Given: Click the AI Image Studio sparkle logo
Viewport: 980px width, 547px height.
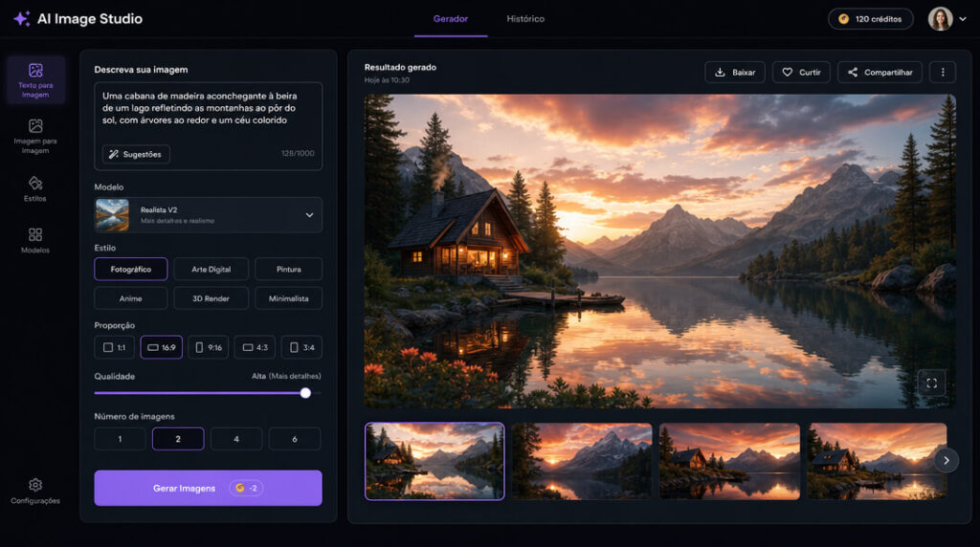Looking at the screenshot, I should (22, 19).
